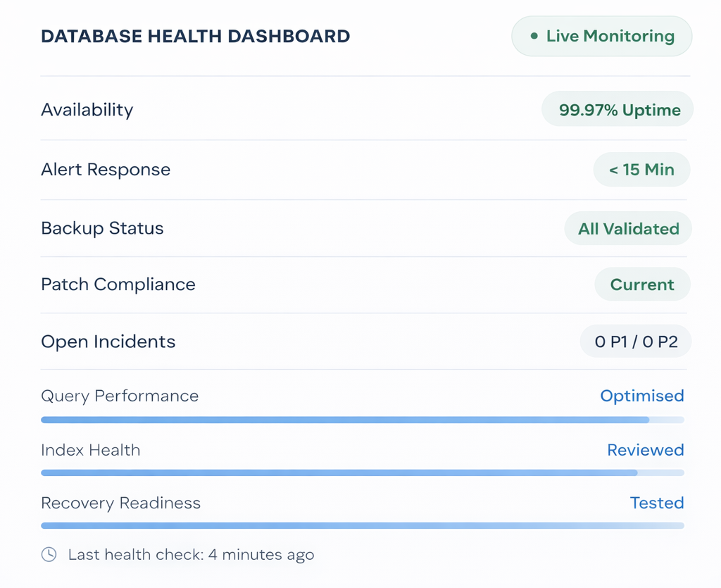
Task: Click the Optimised status link
Action: coord(641,396)
